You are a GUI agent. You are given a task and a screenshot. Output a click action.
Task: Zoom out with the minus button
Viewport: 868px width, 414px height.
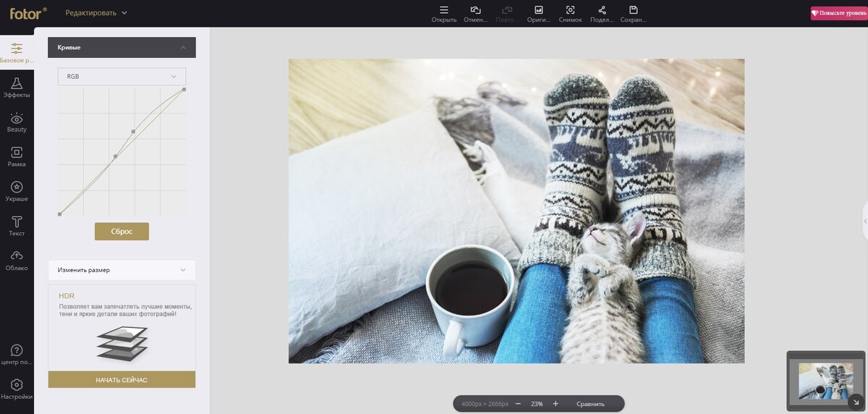518,404
